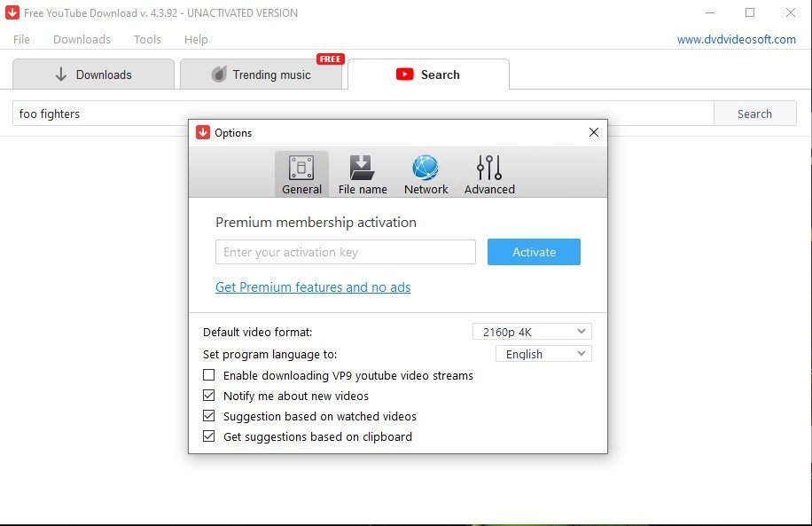Uncheck Notify me about new videos
Screen dimensions: 812x526
pyautogui.click(x=208, y=396)
